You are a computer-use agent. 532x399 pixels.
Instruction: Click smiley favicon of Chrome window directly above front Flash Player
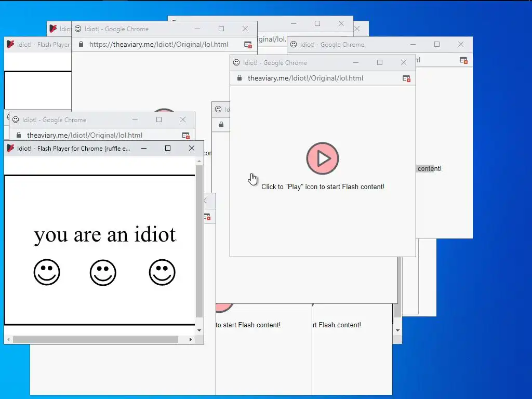click(16, 120)
